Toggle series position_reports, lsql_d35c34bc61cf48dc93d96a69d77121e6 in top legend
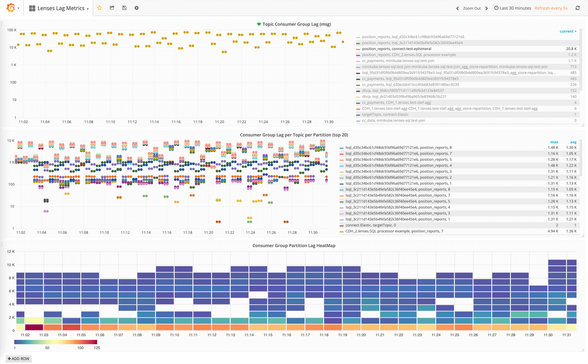This screenshot has height=364, width=588. (x=413, y=37)
